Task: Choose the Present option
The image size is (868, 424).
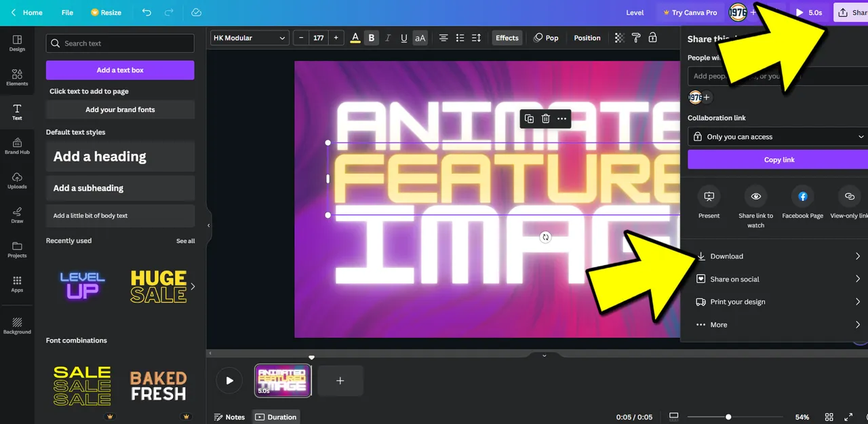Action: 709,203
